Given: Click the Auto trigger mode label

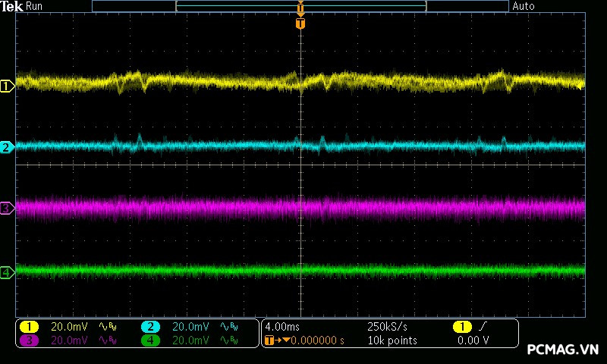Looking at the screenshot, I should pyautogui.click(x=524, y=6).
